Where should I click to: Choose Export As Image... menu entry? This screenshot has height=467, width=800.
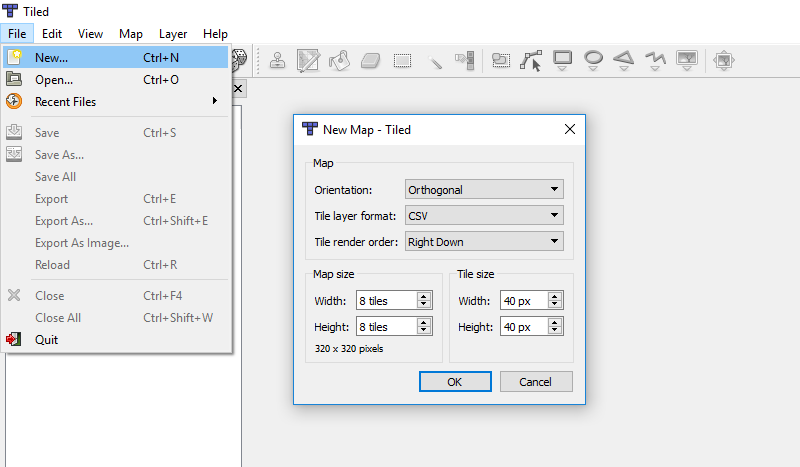tap(116, 243)
